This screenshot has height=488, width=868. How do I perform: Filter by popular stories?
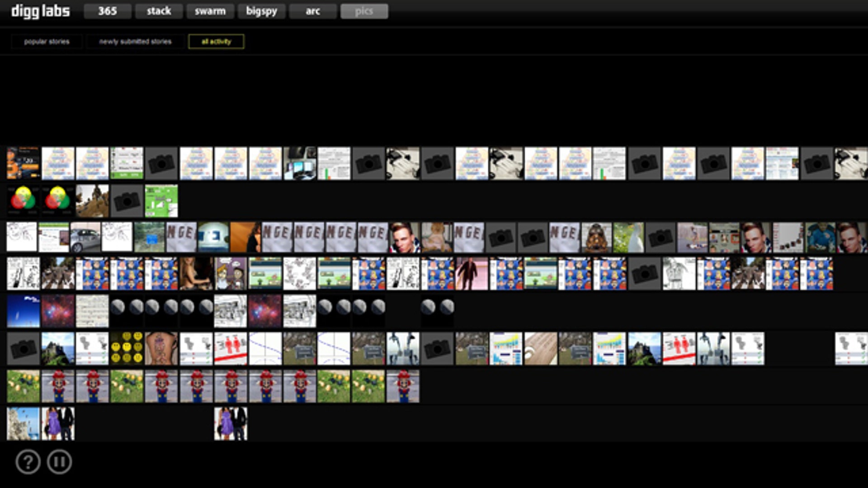click(47, 42)
